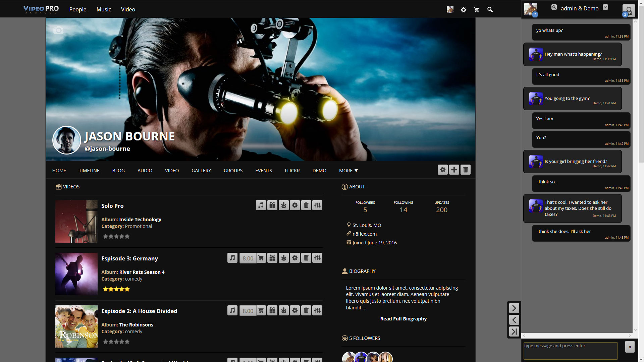Click the chat panel left arrow button
The width and height of the screenshot is (644, 362).
[514, 320]
